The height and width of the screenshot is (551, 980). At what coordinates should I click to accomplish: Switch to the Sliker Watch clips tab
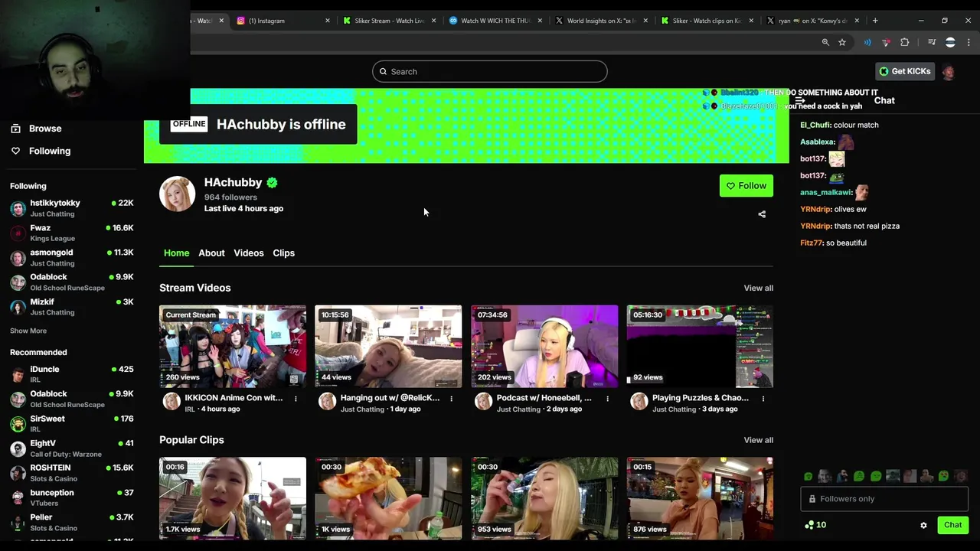(707, 21)
